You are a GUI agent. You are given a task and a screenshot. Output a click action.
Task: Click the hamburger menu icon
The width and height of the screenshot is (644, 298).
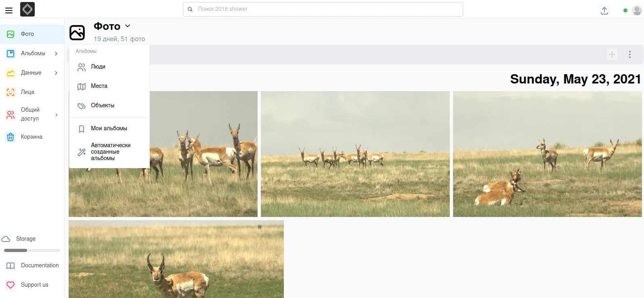click(x=9, y=10)
